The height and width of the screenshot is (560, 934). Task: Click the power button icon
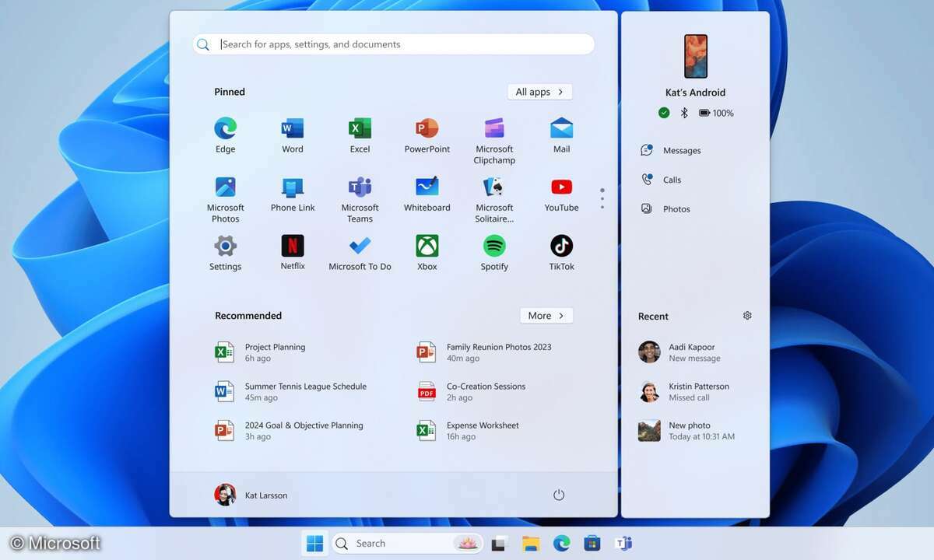pyautogui.click(x=558, y=495)
